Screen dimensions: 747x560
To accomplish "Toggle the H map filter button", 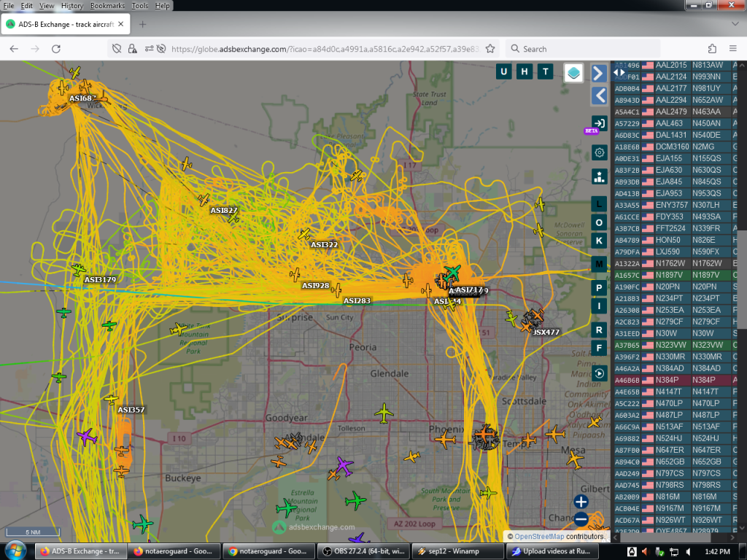I will coord(525,71).
